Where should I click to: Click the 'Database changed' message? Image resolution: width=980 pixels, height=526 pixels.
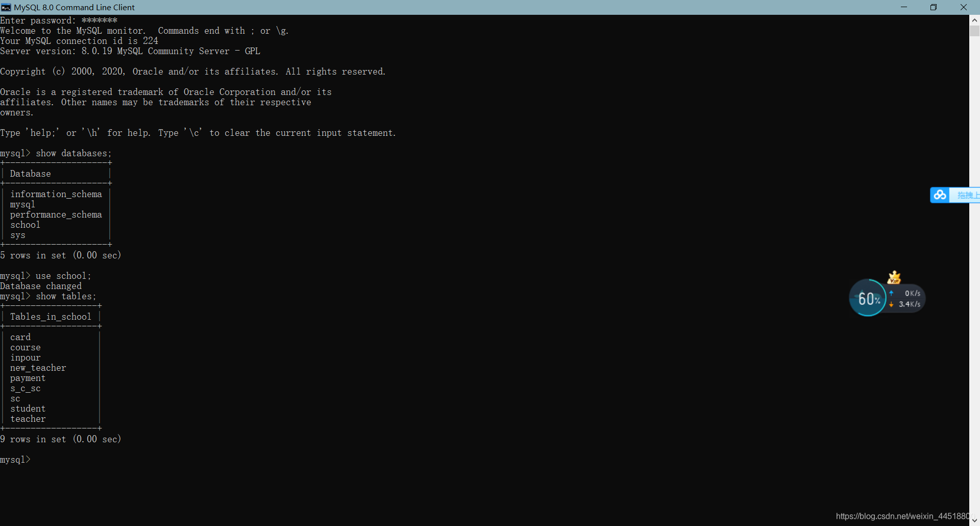point(41,286)
